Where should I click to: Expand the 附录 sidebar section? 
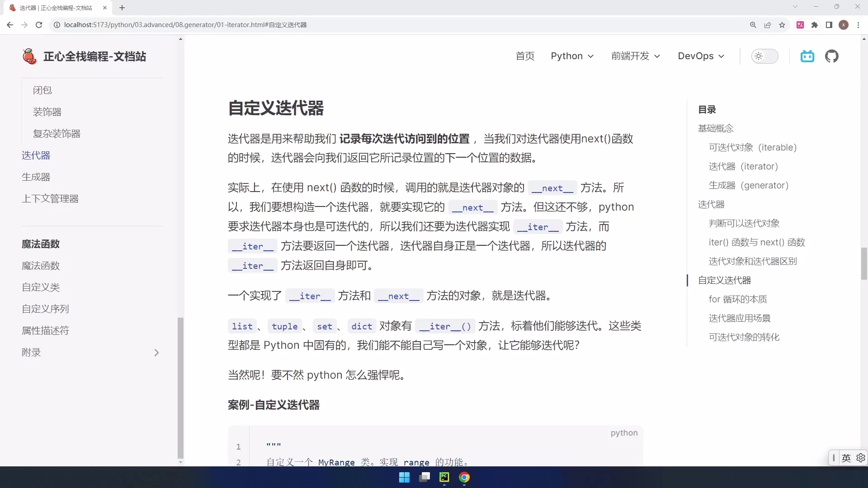click(156, 352)
